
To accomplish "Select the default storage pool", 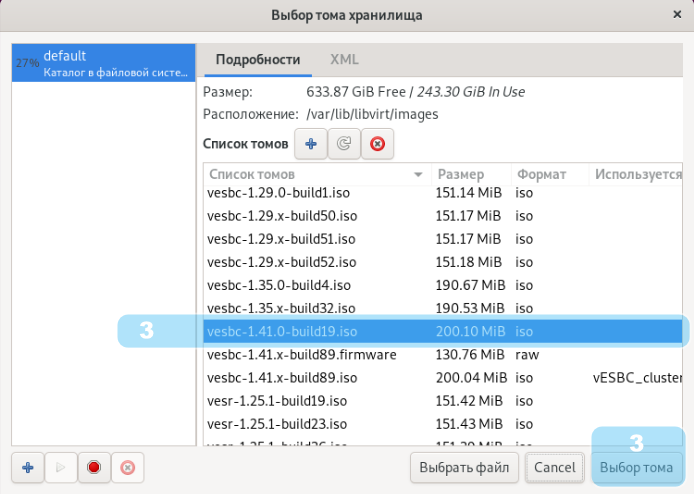I will (103, 63).
